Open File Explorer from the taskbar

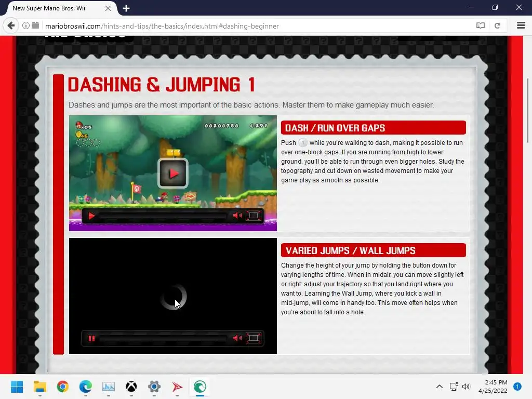pos(39,387)
